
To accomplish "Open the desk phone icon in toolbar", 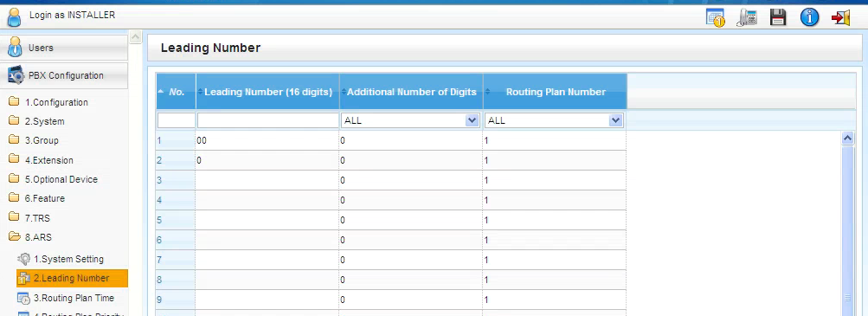I will (748, 17).
